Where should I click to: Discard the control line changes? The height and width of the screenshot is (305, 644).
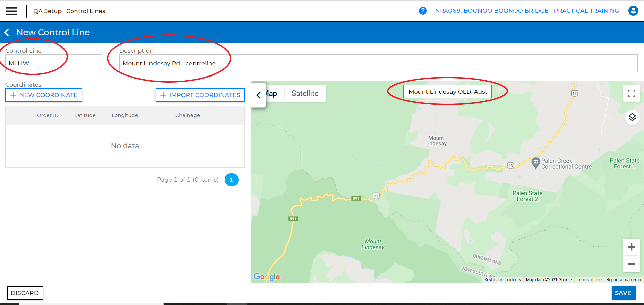(25, 293)
